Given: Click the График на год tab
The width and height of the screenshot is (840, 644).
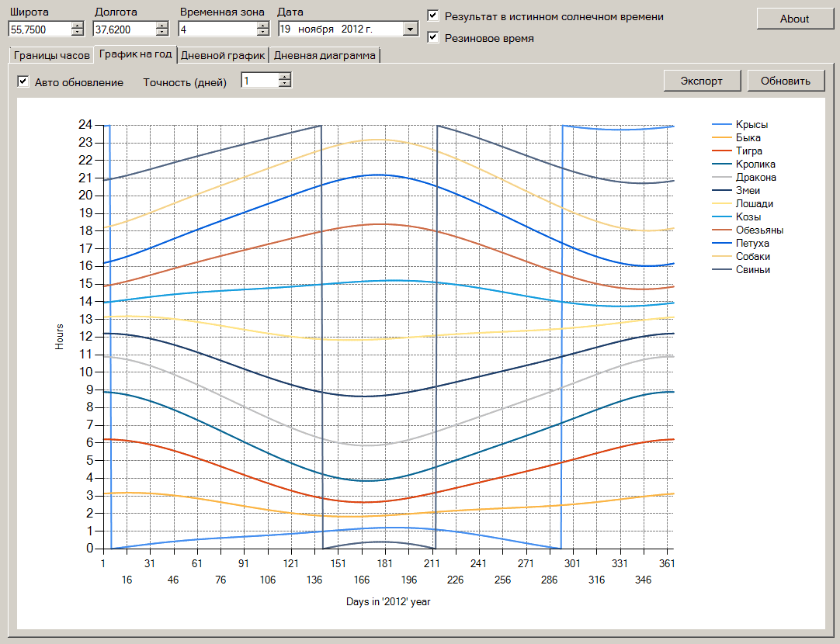Looking at the screenshot, I should tap(135, 55).
